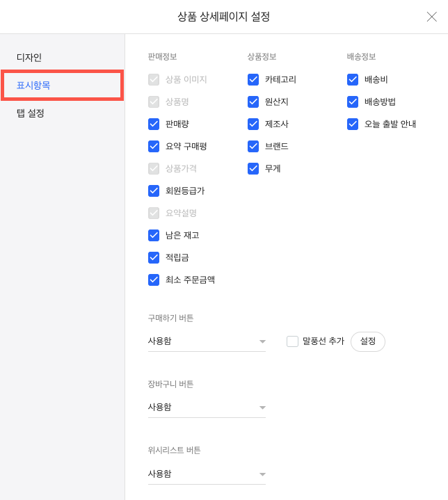Uncheck the 원산지 checkbox

[x=253, y=102]
